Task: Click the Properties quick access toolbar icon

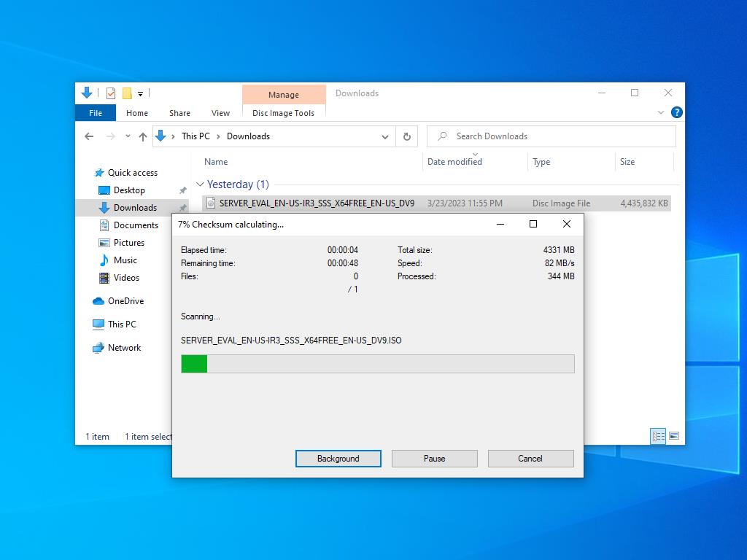Action: click(x=111, y=93)
